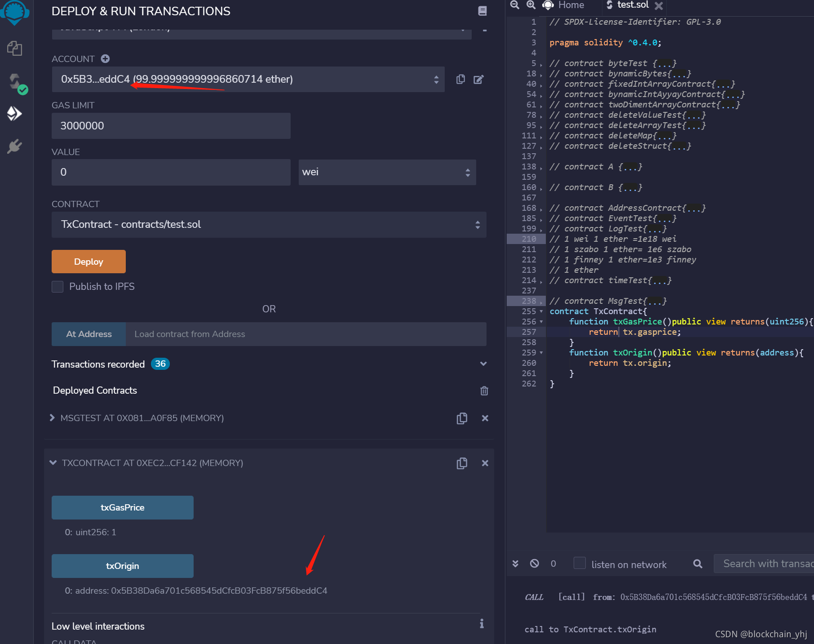This screenshot has height=644, width=814.
Task: Click the sign-message edit icon beside account
Action: click(478, 80)
